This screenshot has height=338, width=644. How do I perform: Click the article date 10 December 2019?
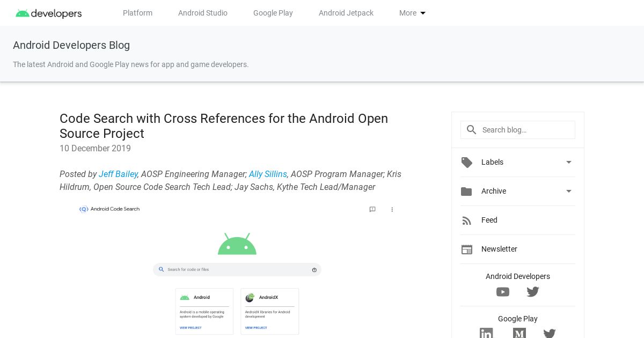[95, 148]
